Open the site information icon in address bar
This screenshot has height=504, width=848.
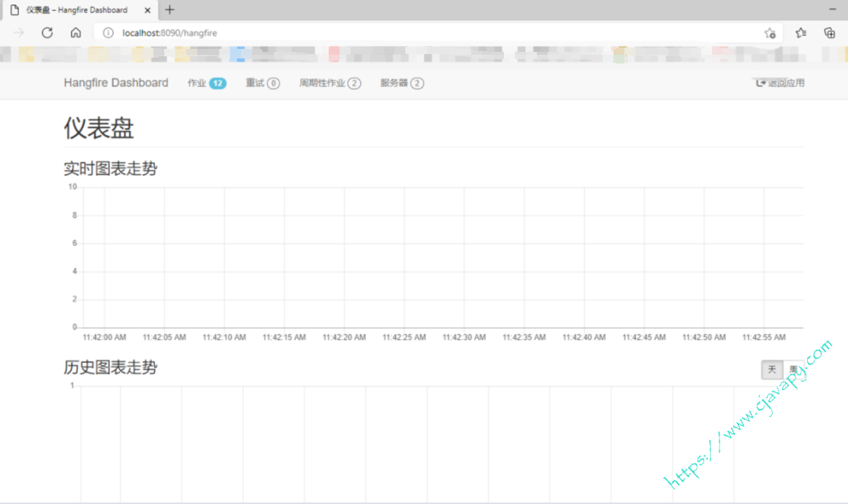pos(108,33)
